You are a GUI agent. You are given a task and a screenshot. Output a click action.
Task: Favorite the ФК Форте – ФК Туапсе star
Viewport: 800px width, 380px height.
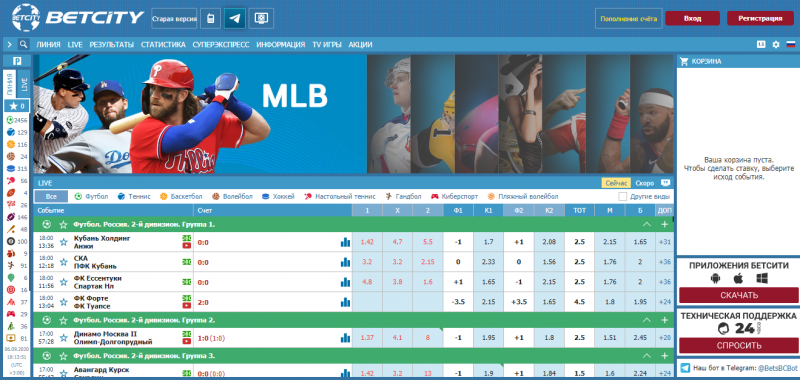tap(64, 302)
